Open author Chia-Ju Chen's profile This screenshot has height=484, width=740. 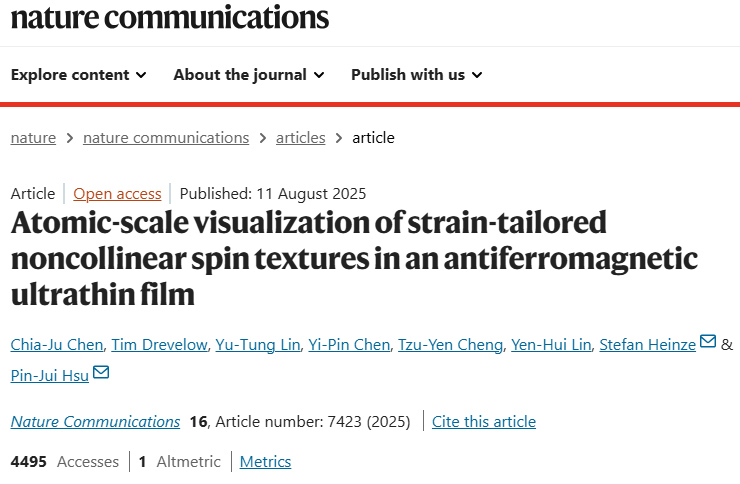point(55,345)
